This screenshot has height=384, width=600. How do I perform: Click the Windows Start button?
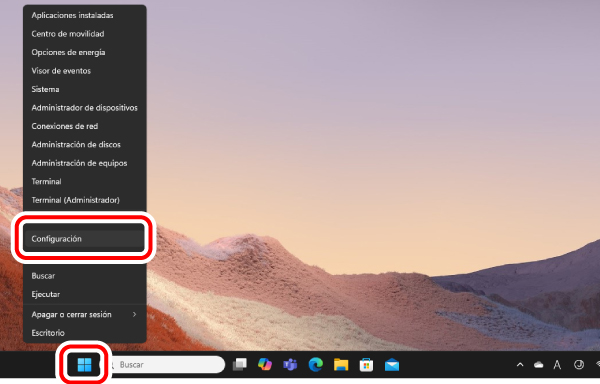click(84, 364)
